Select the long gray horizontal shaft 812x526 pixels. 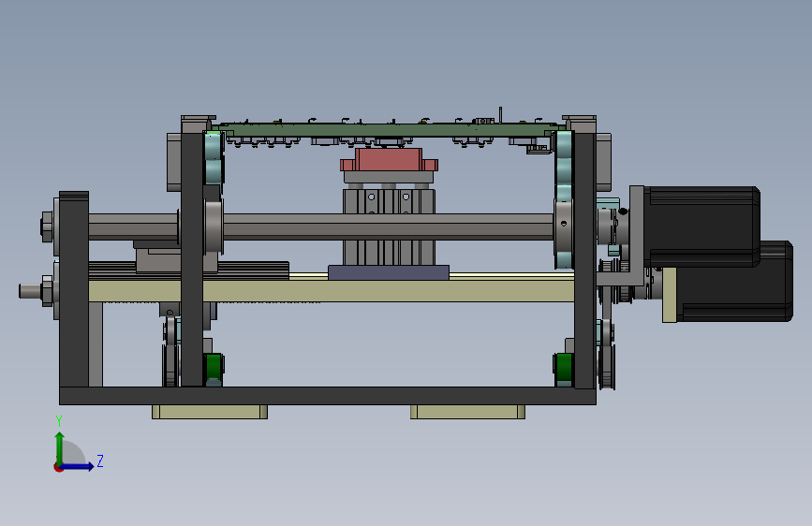(x=389, y=226)
